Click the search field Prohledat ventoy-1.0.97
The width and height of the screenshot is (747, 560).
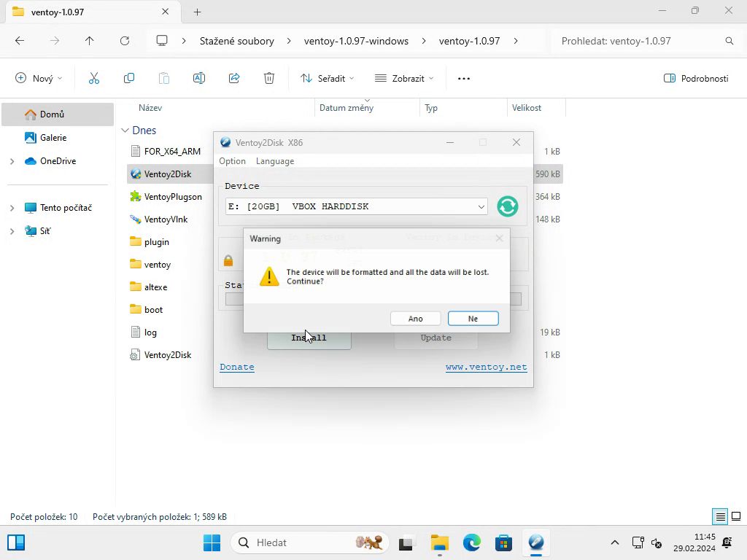click(638, 41)
